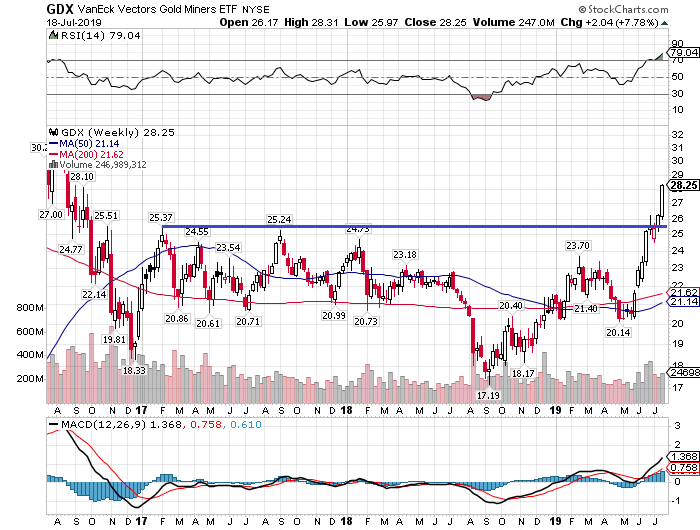Click the Open 26.17 value

(249, 22)
